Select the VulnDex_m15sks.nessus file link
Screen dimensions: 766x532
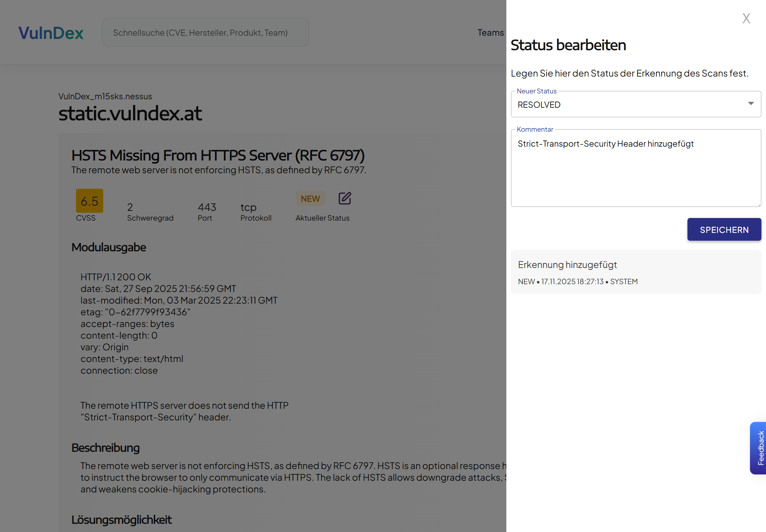point(105,96)
